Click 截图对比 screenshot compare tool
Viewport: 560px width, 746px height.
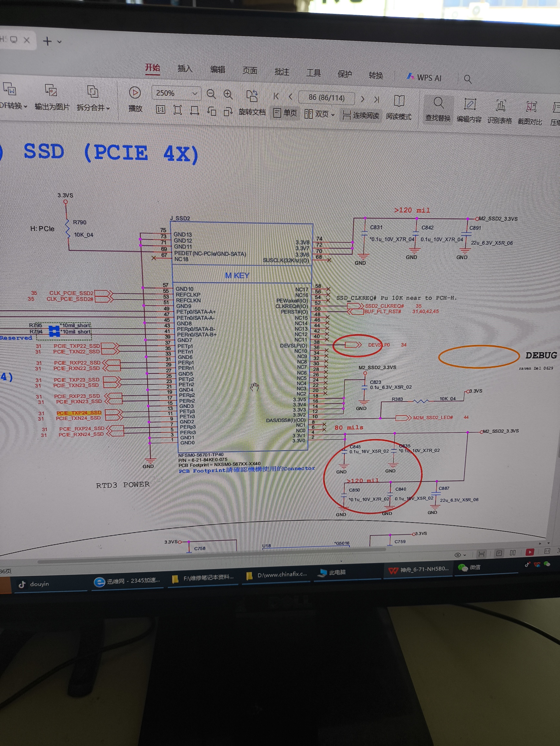tap(530, 113)
